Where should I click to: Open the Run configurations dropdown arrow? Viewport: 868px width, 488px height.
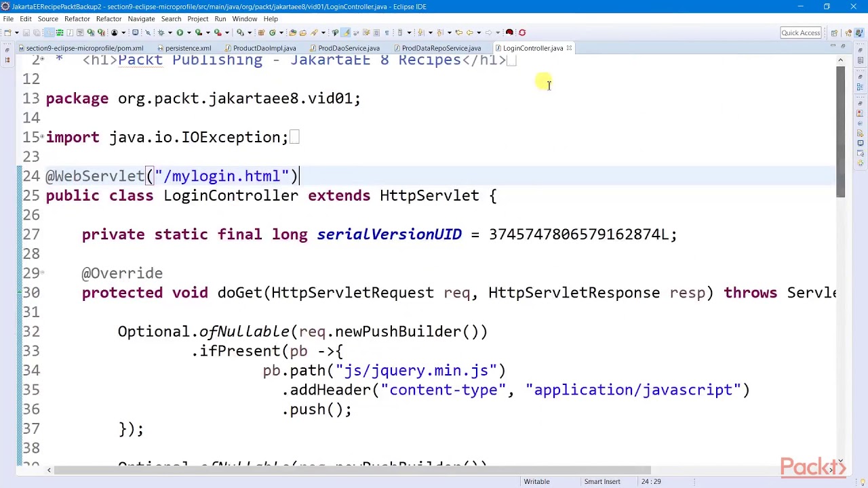pos(189,33)
